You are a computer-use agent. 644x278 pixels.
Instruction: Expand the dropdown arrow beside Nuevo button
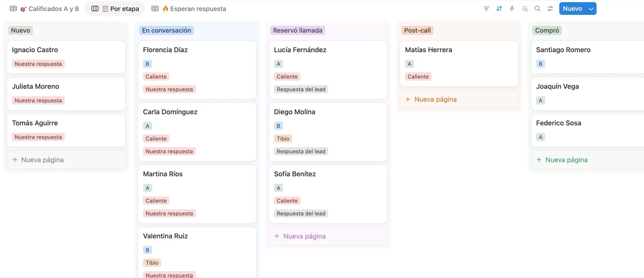[591, 8]
